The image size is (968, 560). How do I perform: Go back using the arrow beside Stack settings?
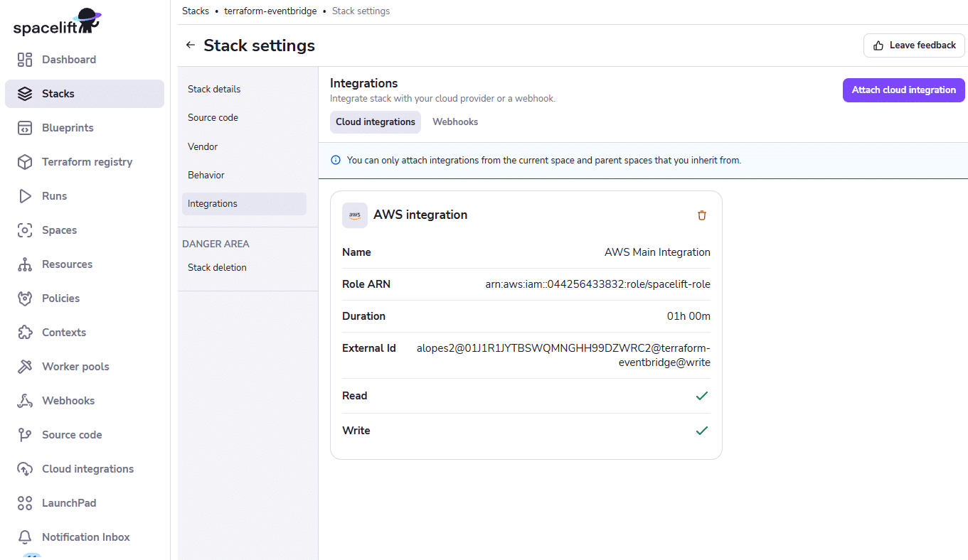(x=190, y=45)
